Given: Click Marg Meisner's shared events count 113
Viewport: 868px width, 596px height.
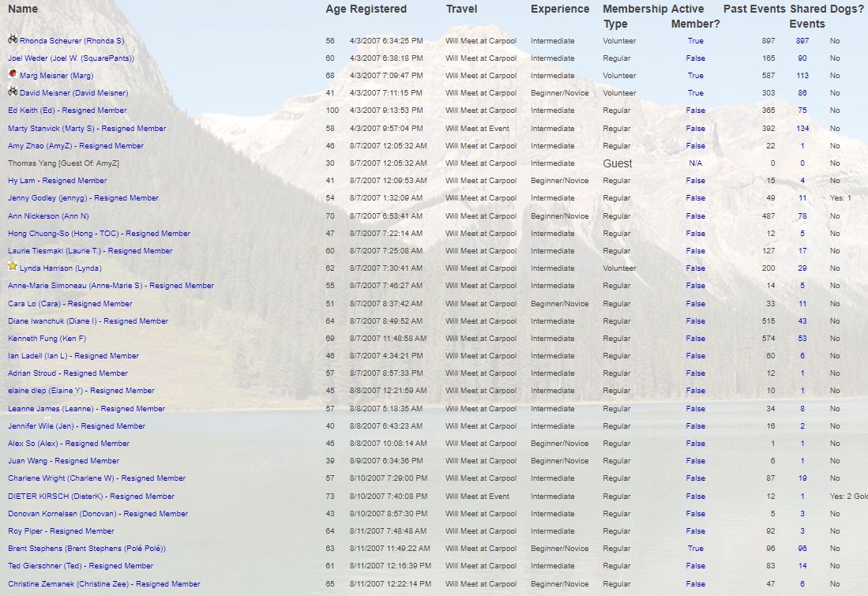Looking at the screenshot, I should [802, 76].
